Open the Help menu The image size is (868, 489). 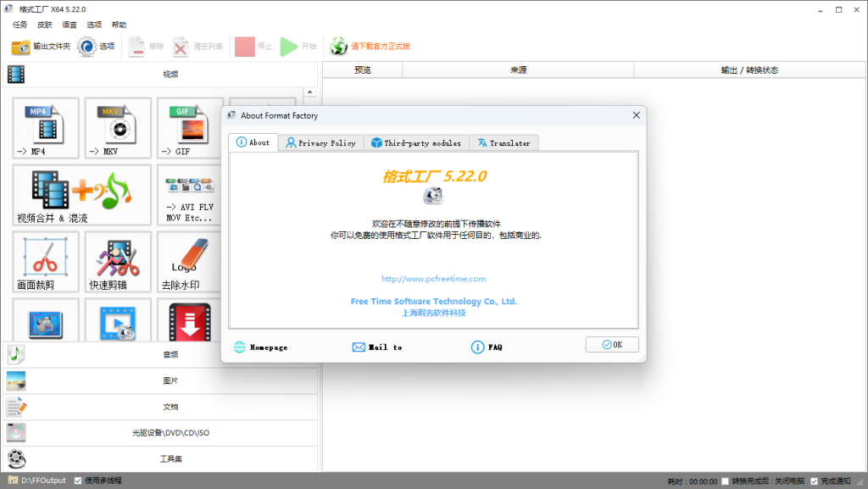[119, 25]
